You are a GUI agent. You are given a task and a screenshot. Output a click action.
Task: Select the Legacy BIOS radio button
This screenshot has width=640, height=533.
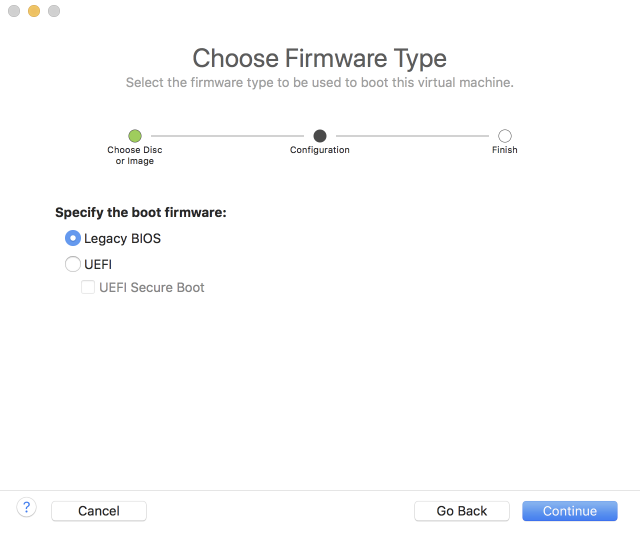click(x=72, y=239)
